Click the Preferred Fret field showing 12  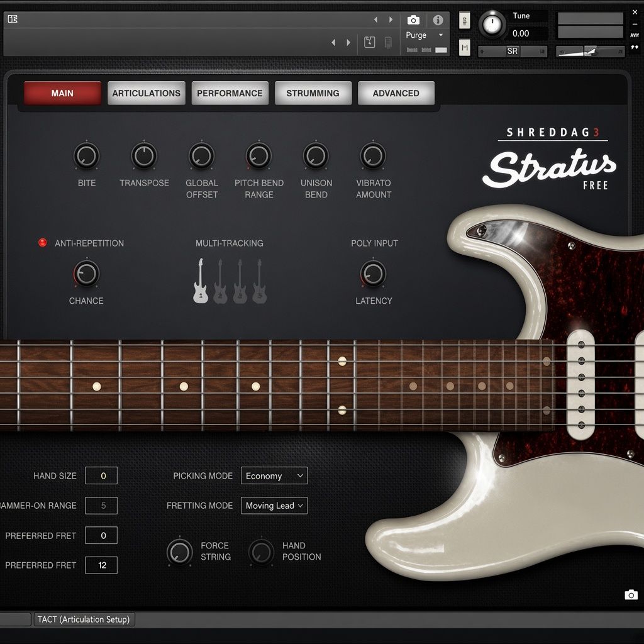pyautogui.click(x=101, y=565)
